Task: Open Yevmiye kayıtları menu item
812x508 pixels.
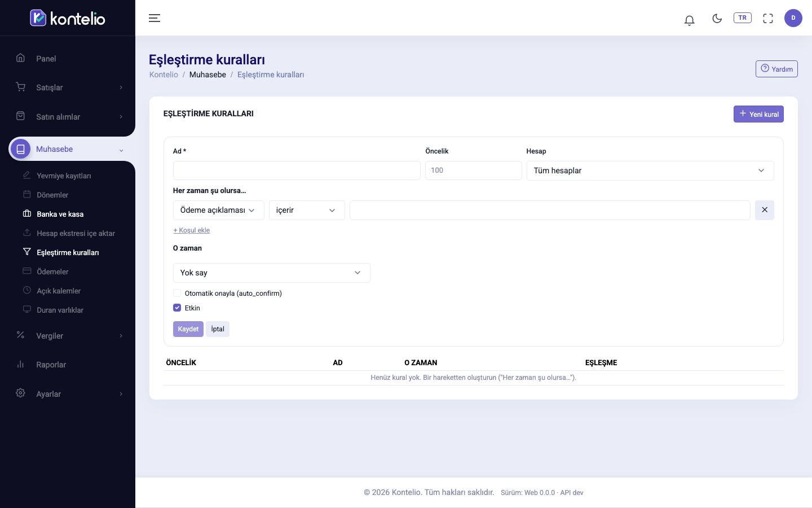Action: coord(64,176)
